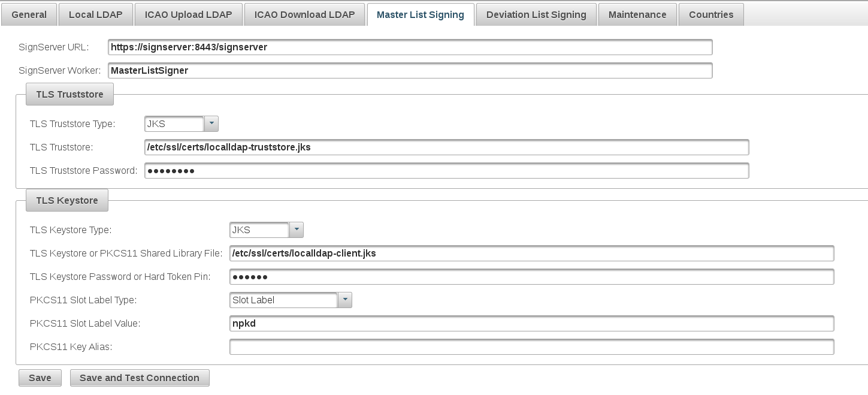The height and width of the screenshot is (395, 868).
Task: Open the Local LDAP tab
Action: (95, 14)
